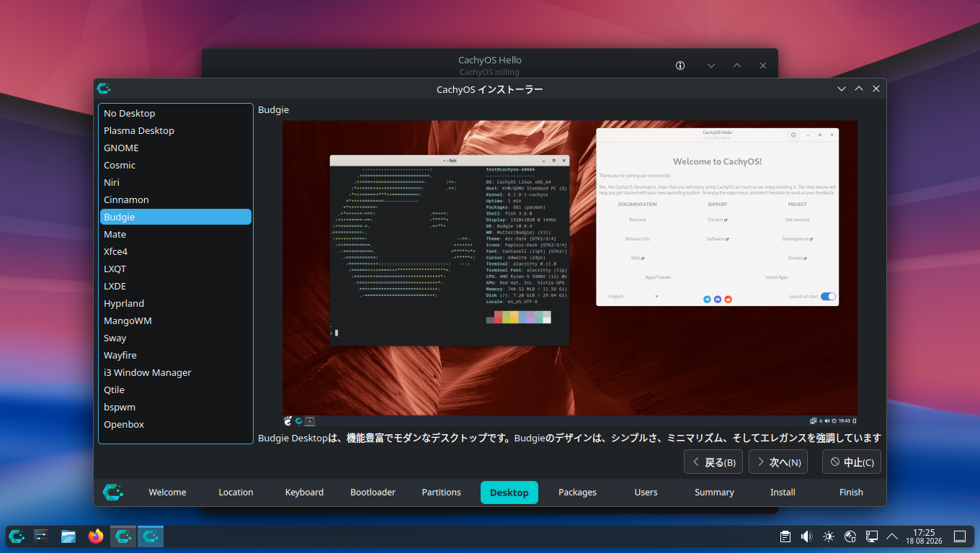Select the "Qtile" entry
Screen dimensions: 980x553
click(176, 390)
